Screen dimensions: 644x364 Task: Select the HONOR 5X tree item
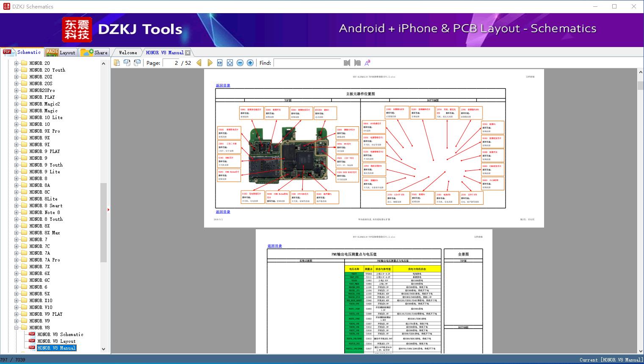click(x=39, y=294)
